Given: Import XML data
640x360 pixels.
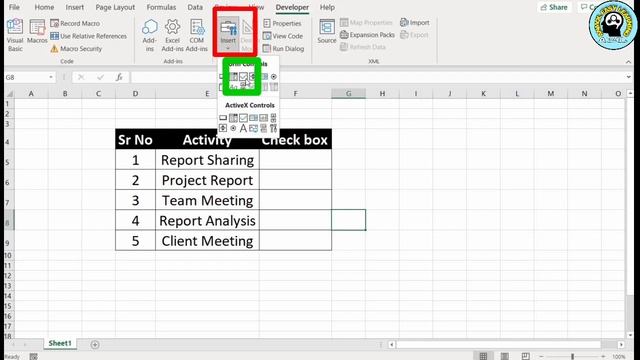Looking at the screenshot, I should [x=415, y=22].
